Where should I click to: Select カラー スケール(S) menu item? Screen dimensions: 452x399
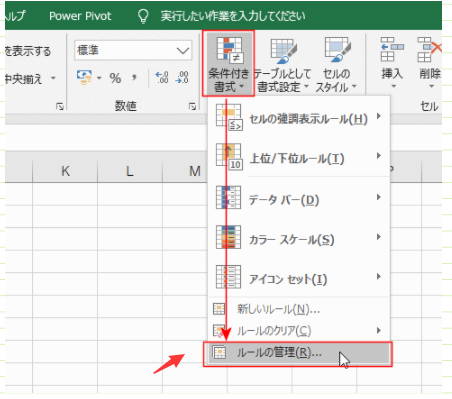tap(298, 238)
